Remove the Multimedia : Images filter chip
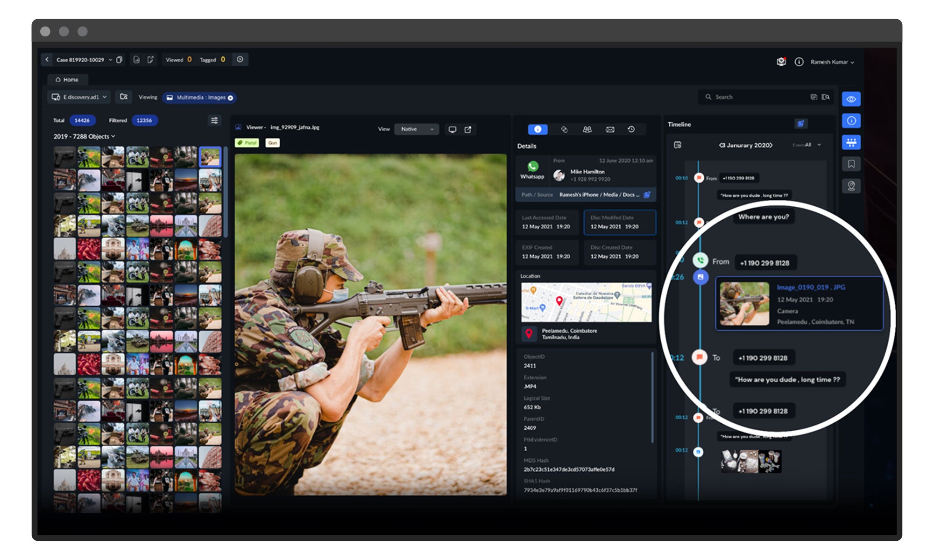934x560 pixels. (x=230, y=98)
